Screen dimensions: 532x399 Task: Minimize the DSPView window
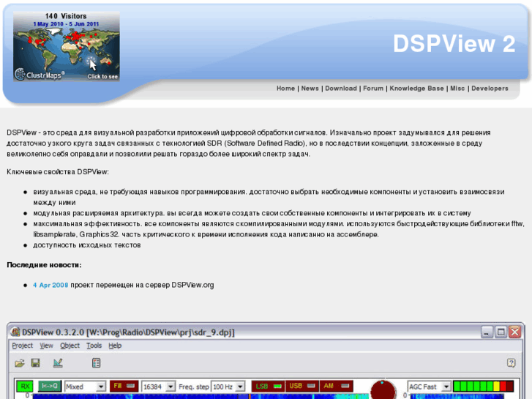click(487, 332)
